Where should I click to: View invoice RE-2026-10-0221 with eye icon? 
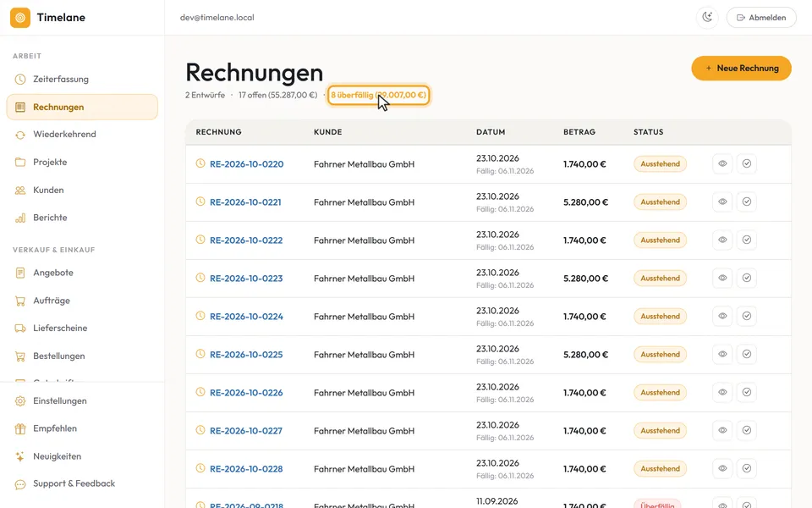coord(722,202)
